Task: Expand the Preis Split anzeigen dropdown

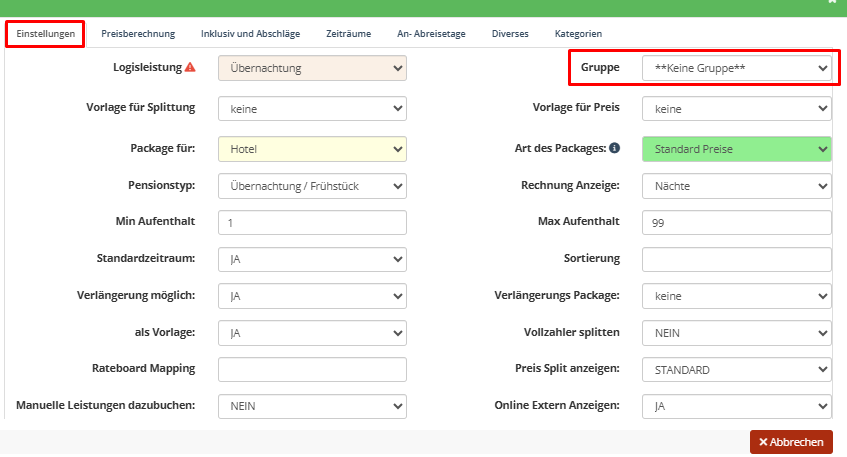Action: [x=736, y=369]
